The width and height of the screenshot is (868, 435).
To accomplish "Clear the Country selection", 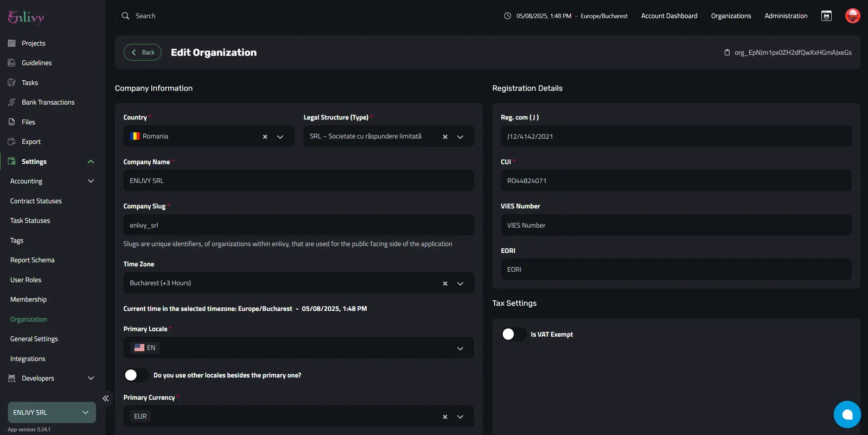I will pos(265,137).
